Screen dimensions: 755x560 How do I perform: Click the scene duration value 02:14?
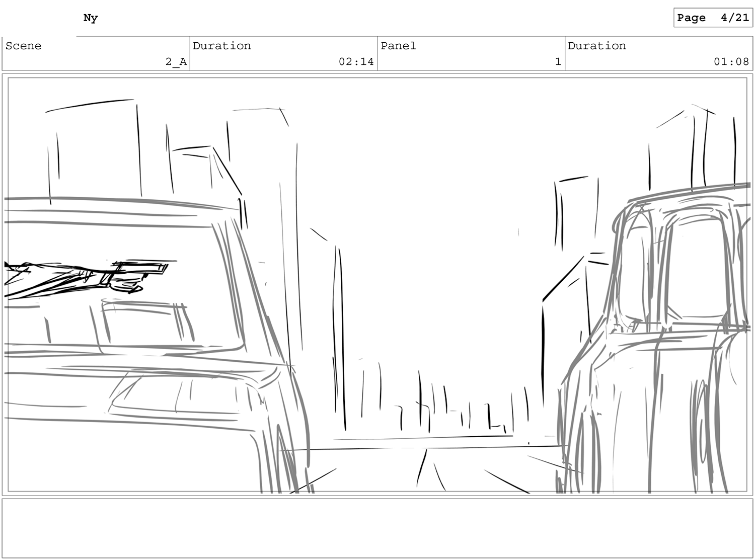coord(356,62)
